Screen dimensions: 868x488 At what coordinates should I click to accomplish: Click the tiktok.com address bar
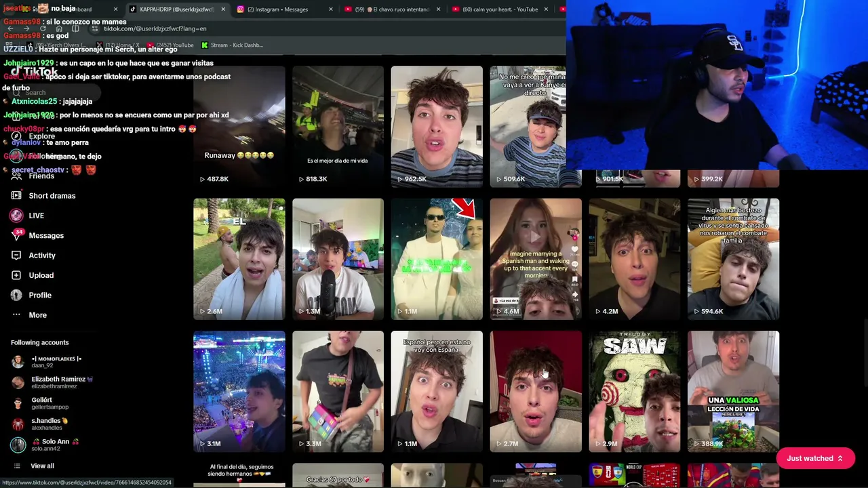point(325,29)
